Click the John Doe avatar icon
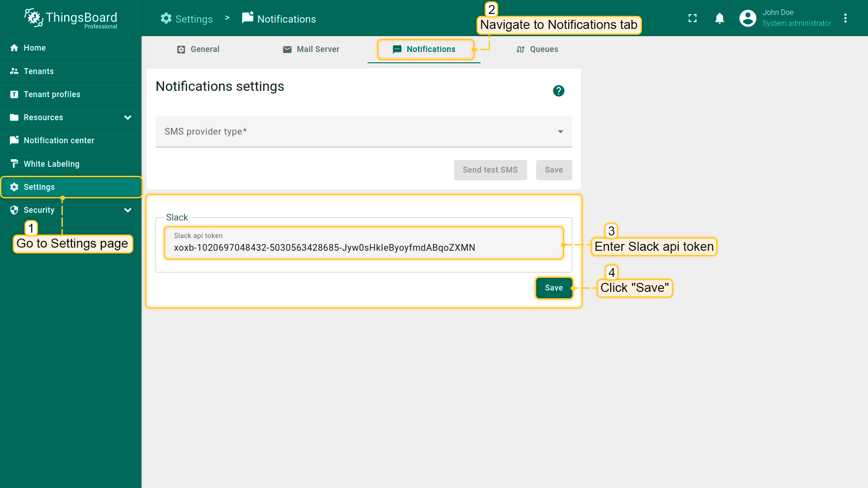This screenshot has height=488, width=868. [x=747, y=18]
